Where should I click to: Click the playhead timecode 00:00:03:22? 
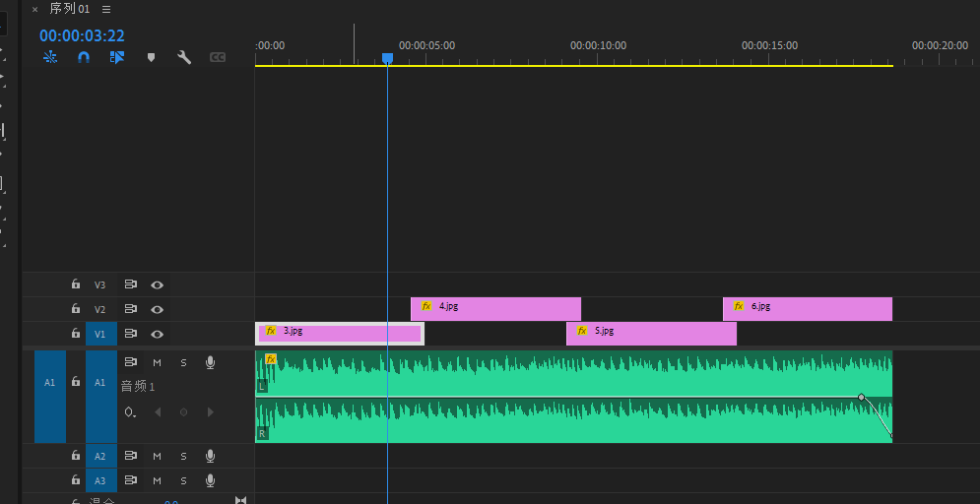pos(82,36)
